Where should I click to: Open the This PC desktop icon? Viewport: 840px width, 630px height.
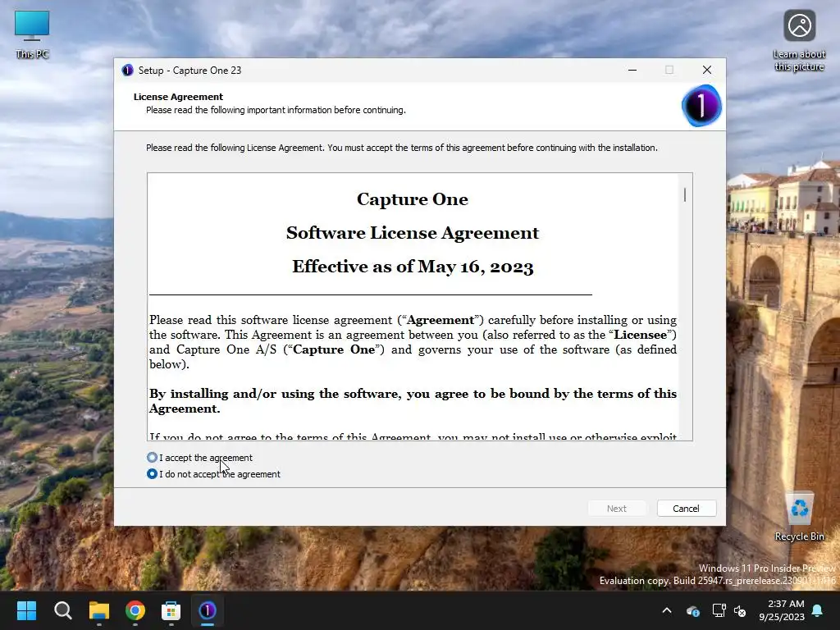(x=32, y=34)
